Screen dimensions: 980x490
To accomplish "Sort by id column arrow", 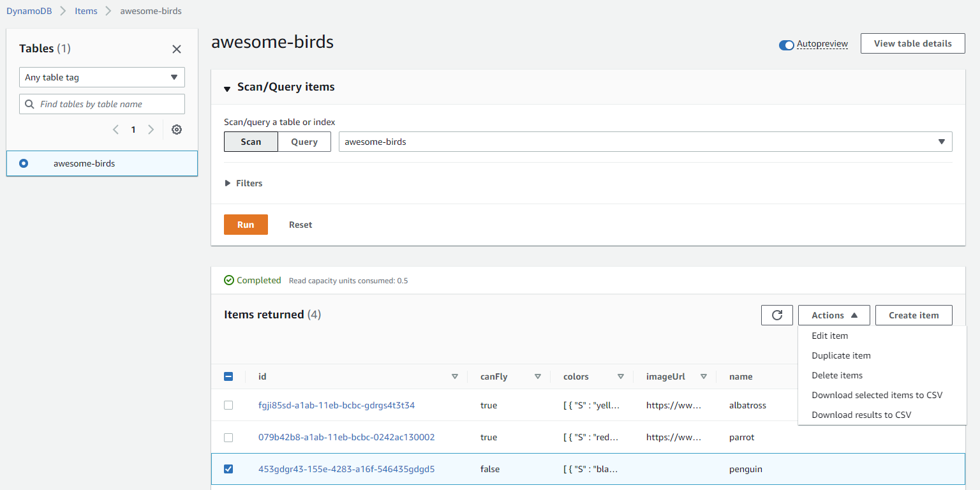I will coord(454,376).
